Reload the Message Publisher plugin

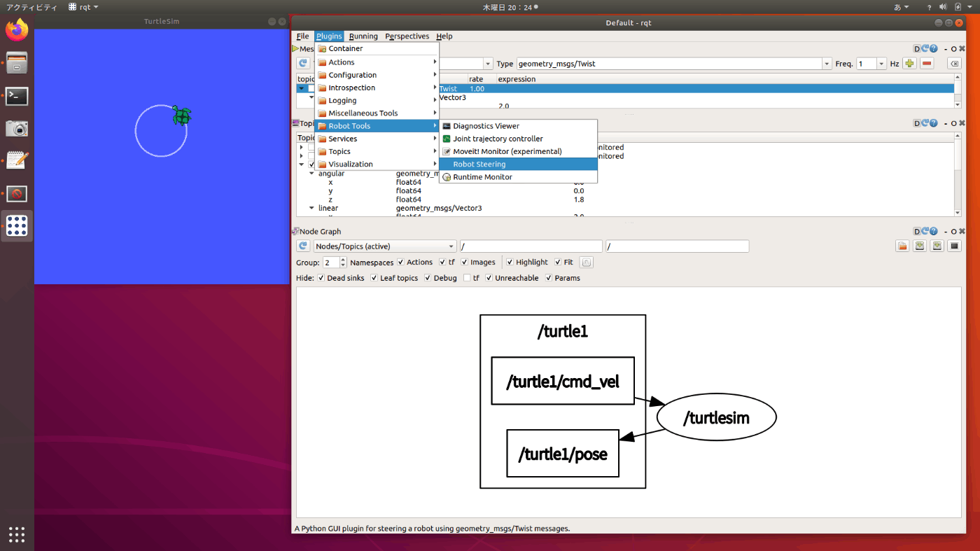pos(925,49)
